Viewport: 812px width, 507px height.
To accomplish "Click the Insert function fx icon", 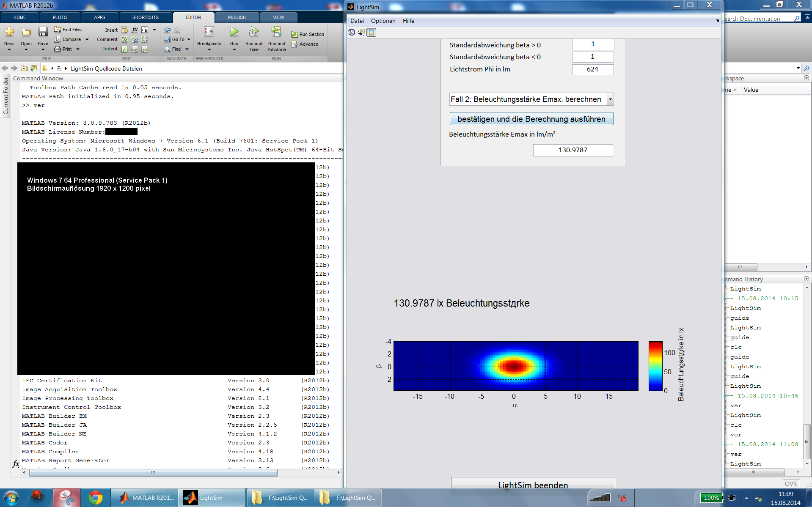I will 135,30.
